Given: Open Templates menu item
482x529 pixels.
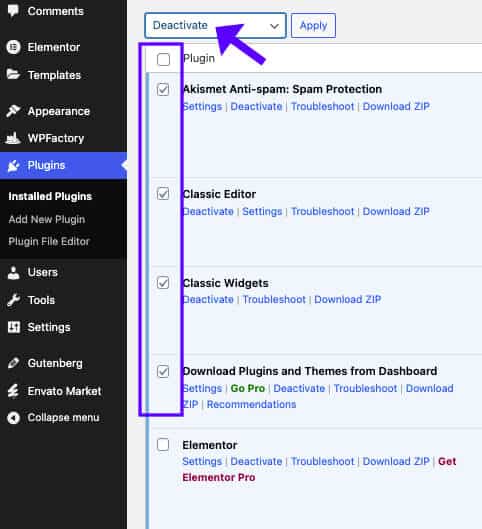Looking at the screenshot, I should point(54,75).
